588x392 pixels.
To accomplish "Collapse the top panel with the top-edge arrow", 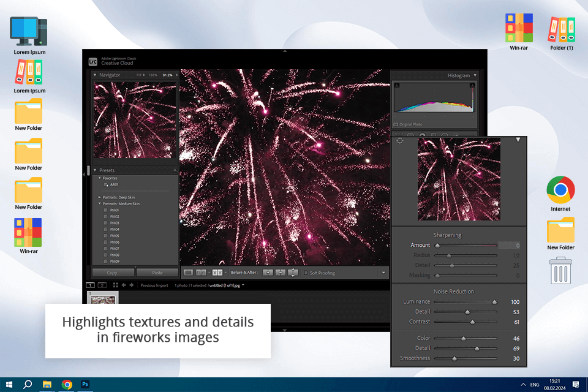I will pos(285,51).
